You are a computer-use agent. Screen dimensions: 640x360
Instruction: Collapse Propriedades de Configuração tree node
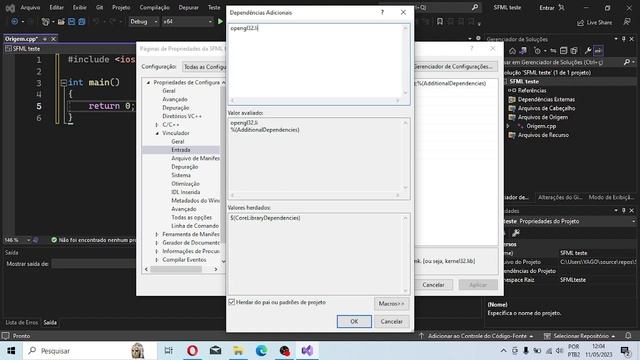point(149,82)
